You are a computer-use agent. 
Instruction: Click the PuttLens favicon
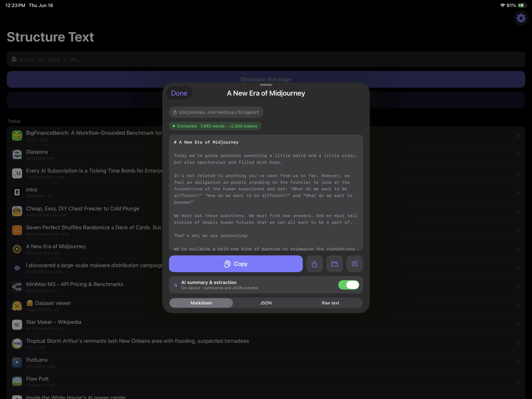(17, 363)
